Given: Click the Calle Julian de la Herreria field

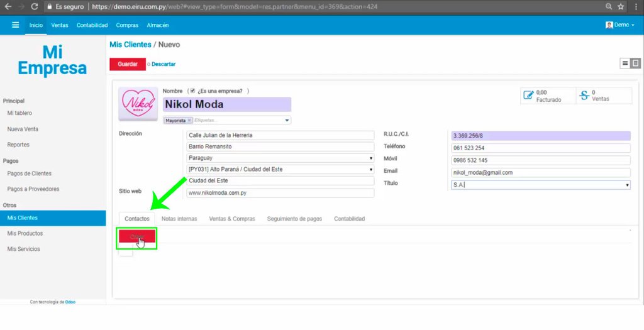Looking at the screenshot, I should point(280,135).
